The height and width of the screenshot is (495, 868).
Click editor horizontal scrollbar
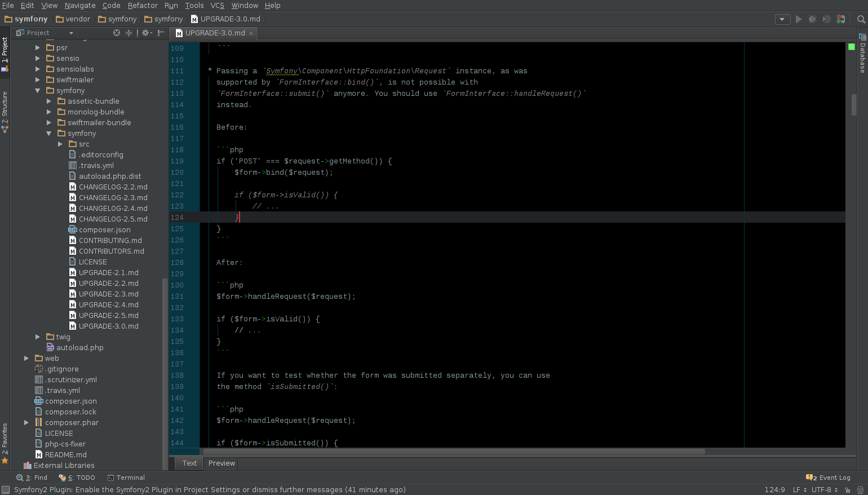tap(454, 452)
